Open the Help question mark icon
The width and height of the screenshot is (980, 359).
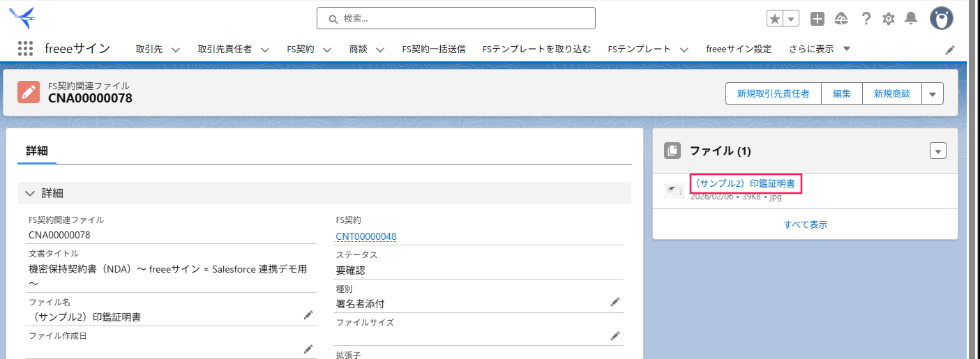[866, 19]
